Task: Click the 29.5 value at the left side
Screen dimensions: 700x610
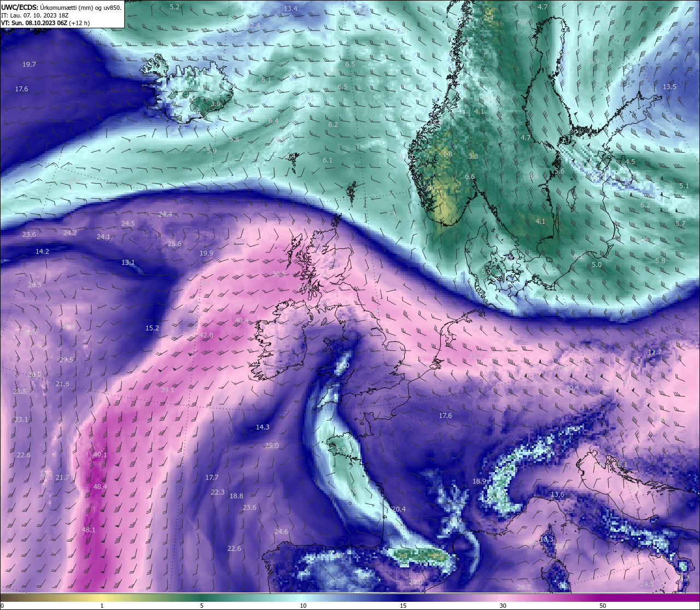Action: [66, 359]
